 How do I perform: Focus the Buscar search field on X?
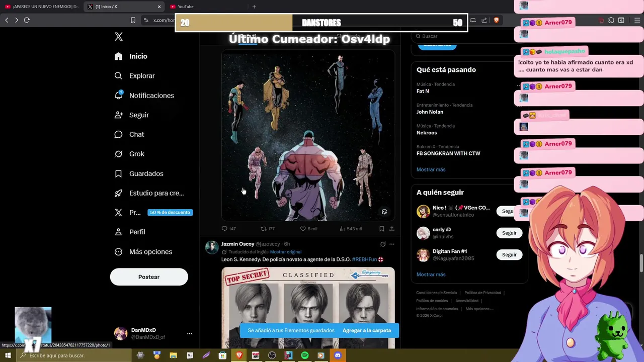point(463,36)
